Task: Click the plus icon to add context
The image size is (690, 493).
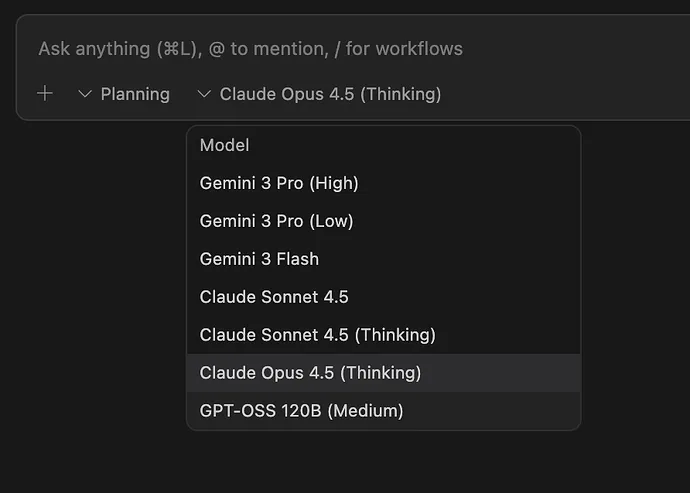Action: tap(45, 94)
